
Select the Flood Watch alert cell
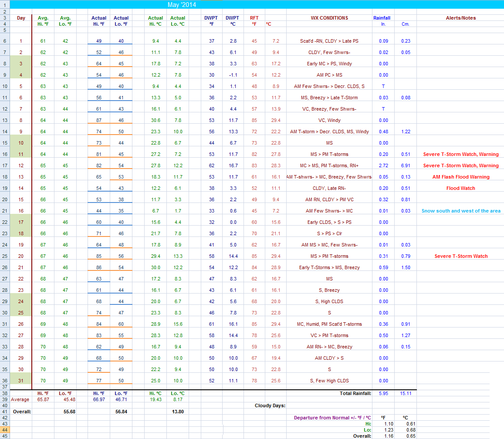(x=460, y=188)
